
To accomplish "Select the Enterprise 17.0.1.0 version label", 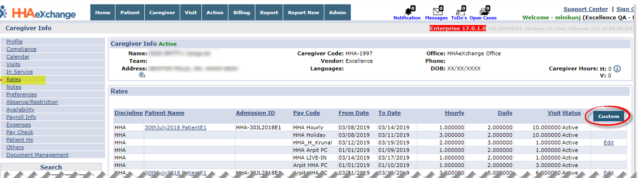I will click(458, 28).
